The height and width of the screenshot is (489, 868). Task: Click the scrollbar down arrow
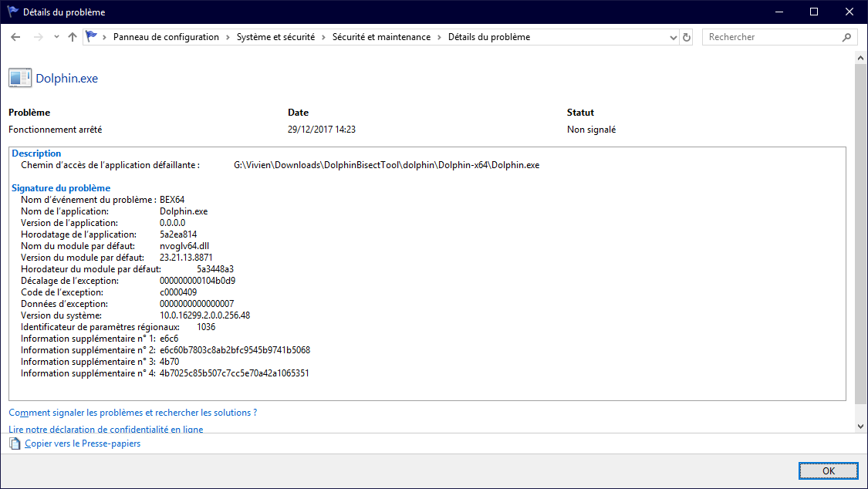pos(860,426)
